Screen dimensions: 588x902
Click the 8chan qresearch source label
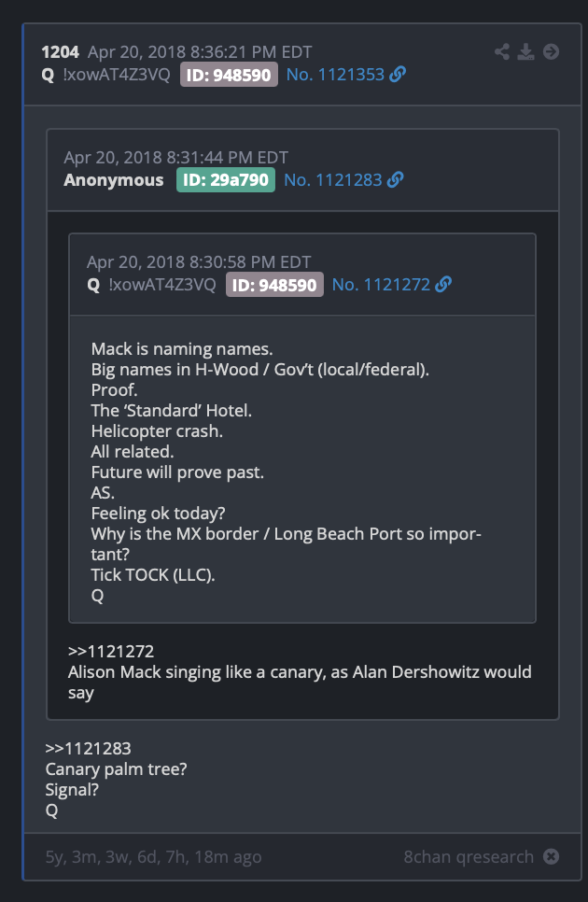pos(469,857)
